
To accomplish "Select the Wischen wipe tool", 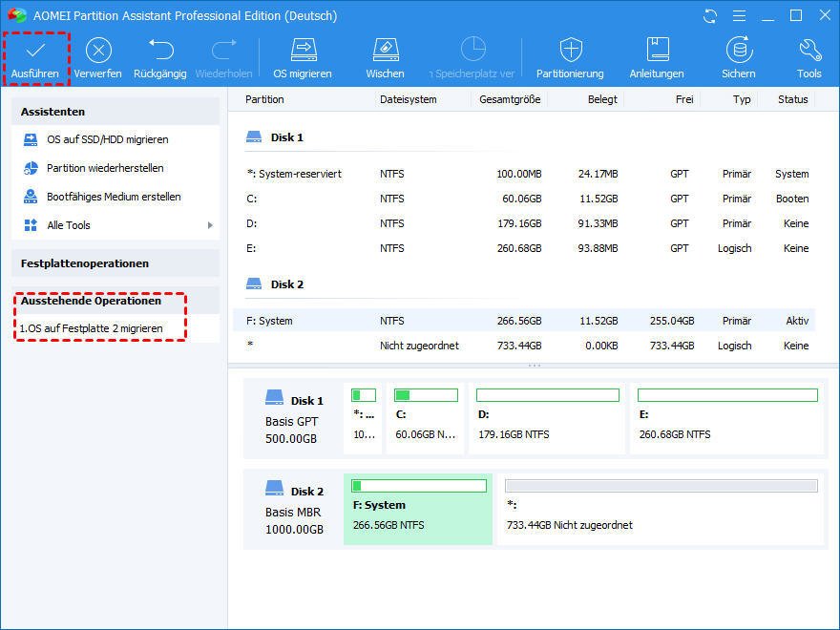I will [385, 51].
